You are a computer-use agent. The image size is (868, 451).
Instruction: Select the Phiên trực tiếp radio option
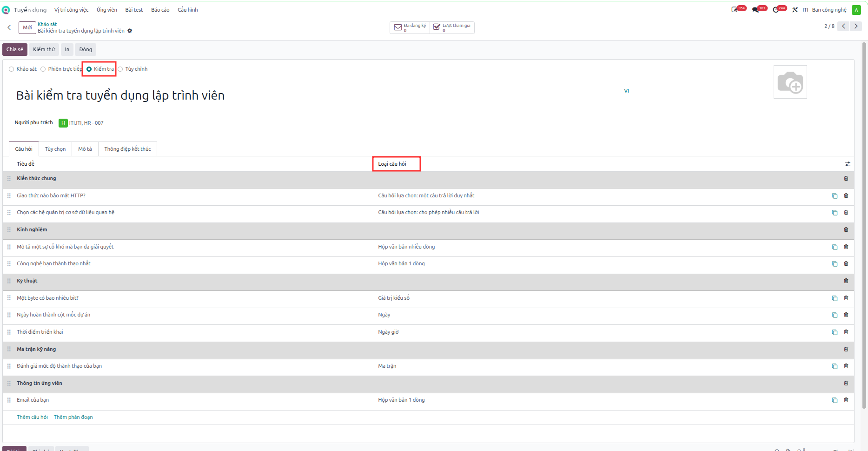[x=43, y=69]
